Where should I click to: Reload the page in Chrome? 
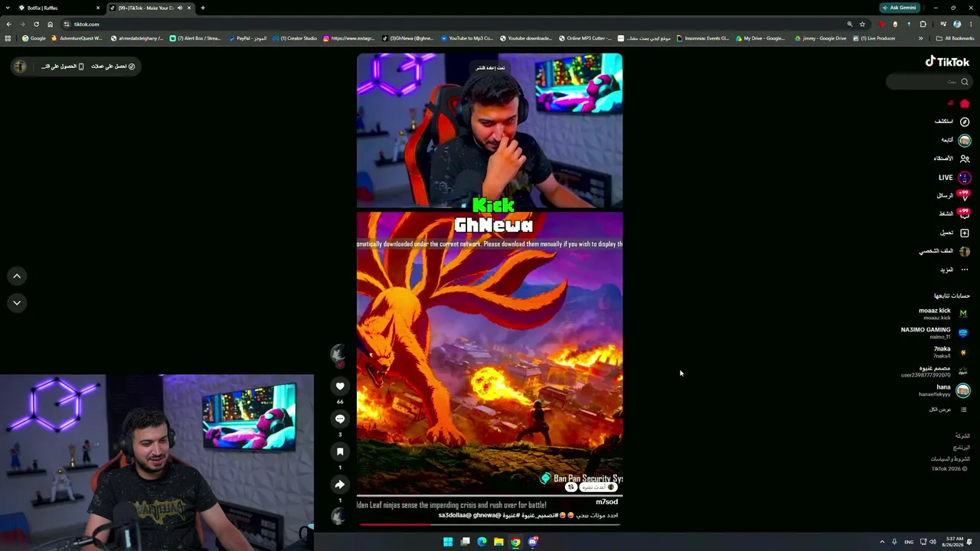click(36, 24)
